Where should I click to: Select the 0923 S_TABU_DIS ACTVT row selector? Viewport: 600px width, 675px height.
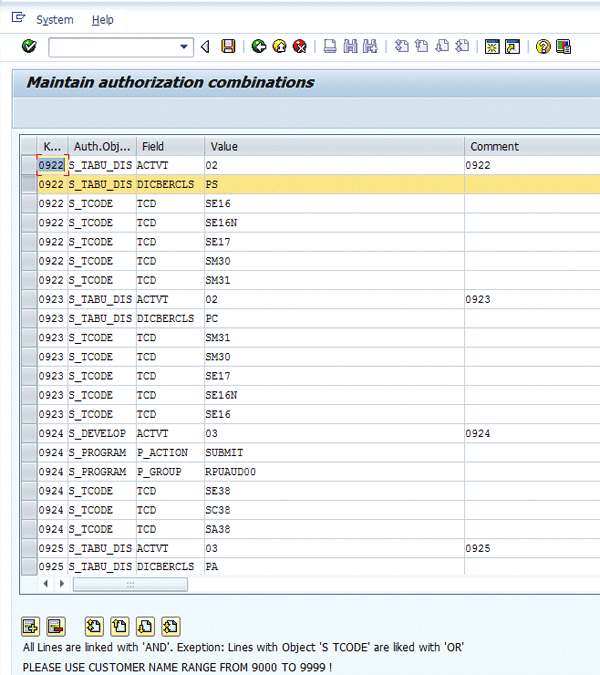(28, 299)
